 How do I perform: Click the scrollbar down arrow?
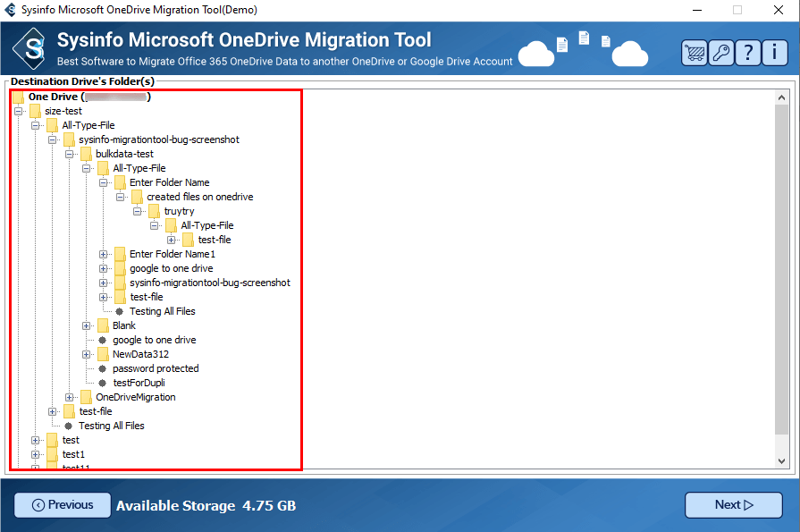tap(782, 460)
